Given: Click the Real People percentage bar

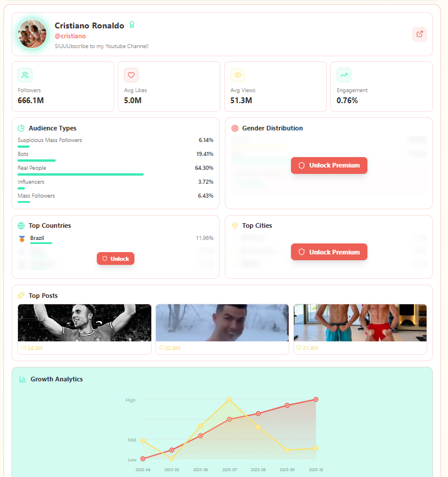Looking at the screenshot, I should point(81,174).
